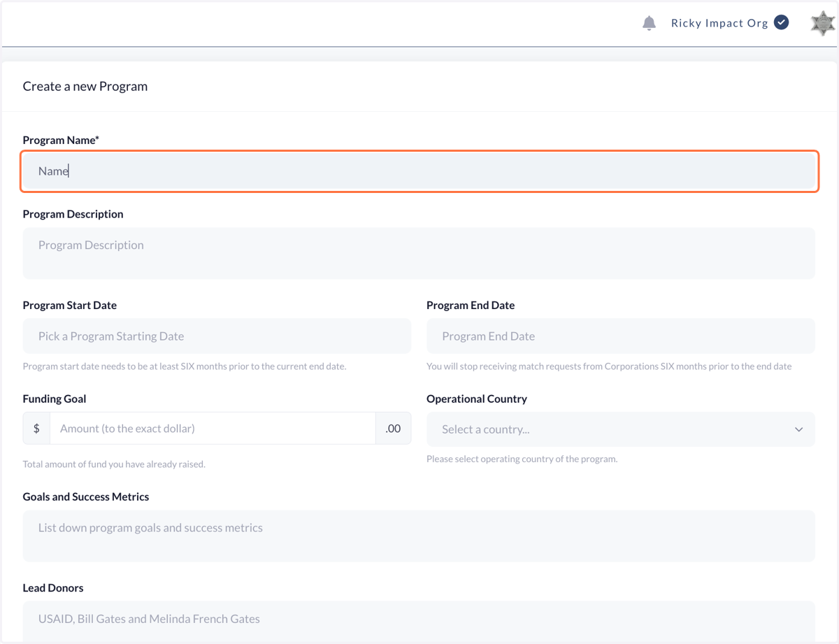Click the 'Goals and Success Metrics' label
Image resolution: width=839 pixels, height=644 pixels.
pyautogui.click(x=86, y=497)
